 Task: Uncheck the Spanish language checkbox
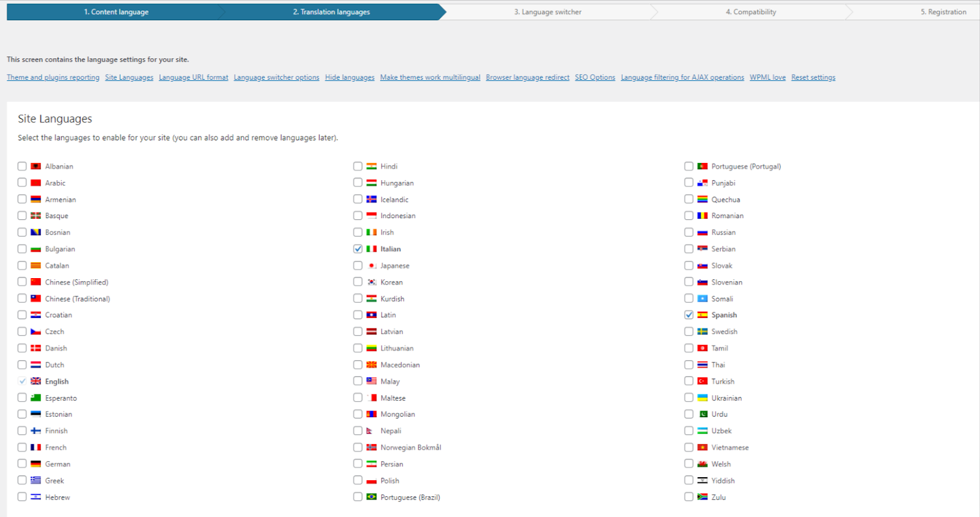pyautogui.click(x=689, y=315)
